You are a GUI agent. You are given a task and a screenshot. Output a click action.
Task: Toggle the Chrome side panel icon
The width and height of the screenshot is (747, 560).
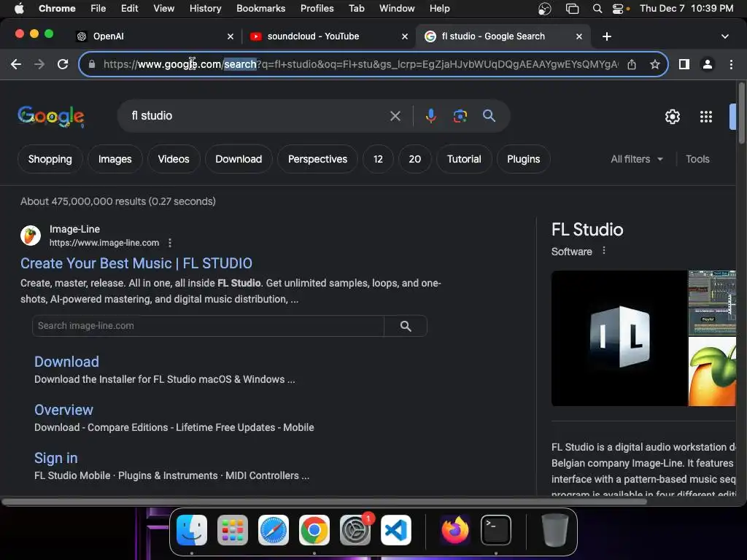(684, 64)
